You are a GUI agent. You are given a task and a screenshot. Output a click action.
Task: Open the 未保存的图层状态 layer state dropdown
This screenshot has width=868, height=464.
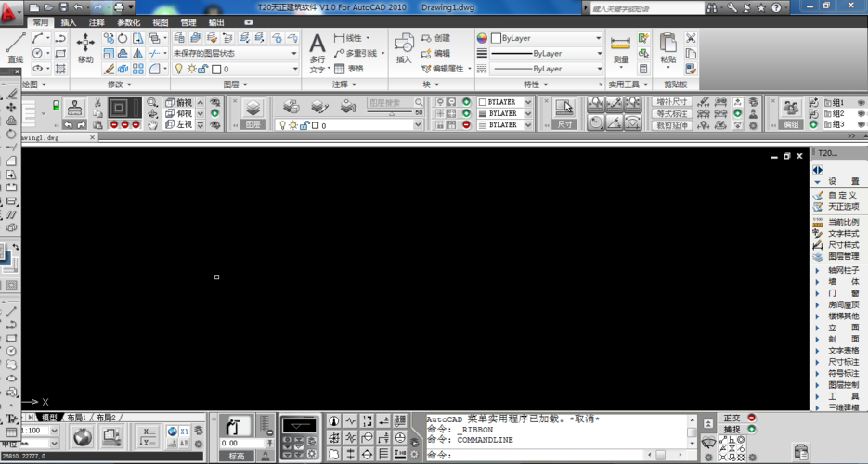pos(236,53)
